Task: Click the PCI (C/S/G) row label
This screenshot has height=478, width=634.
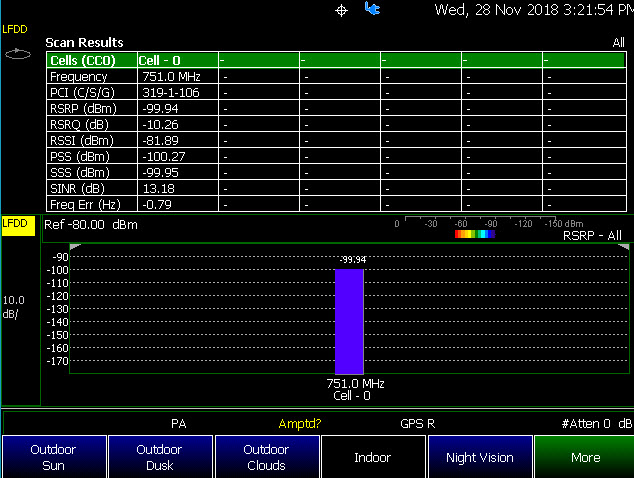Action: (x=82, y=93)
